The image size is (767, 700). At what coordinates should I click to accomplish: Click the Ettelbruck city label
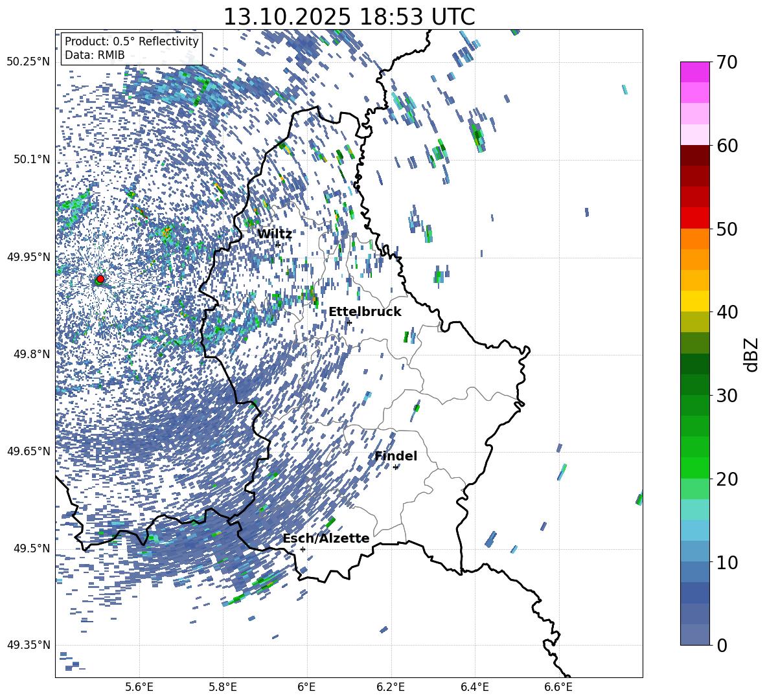tap(365, 312)
